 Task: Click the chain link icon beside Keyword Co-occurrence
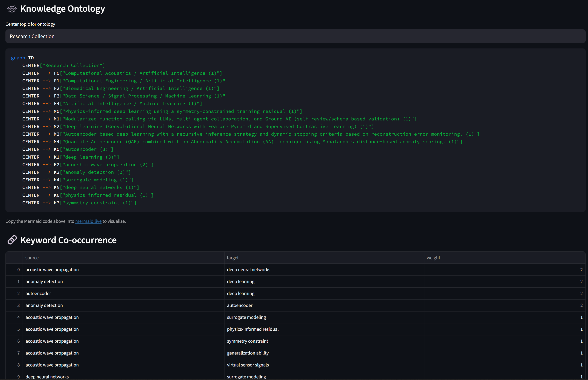[12, 240]
